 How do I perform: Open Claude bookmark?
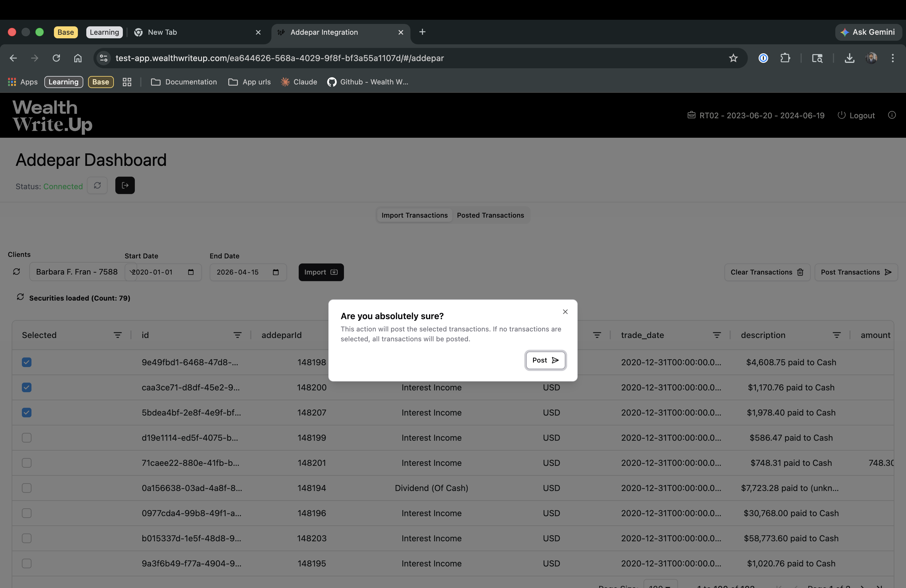[299, 82]
